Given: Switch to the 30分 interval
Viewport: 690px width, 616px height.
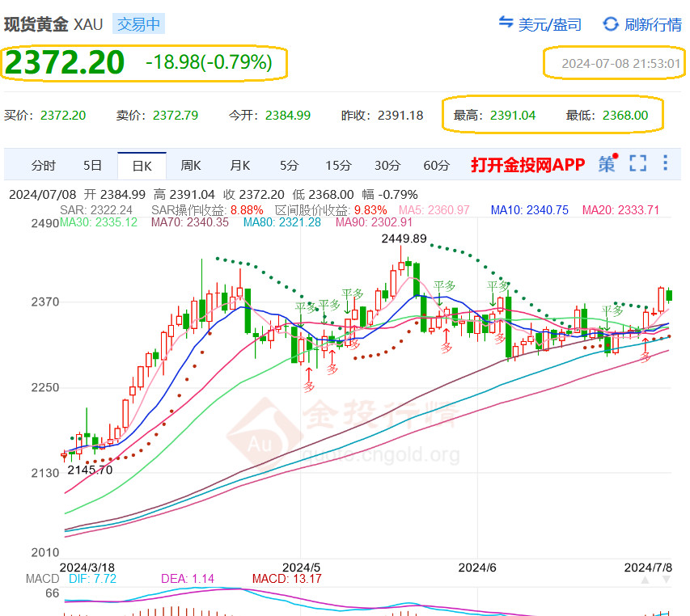Looking at the screenshot, I should pyautogui.click(x=387, y=165).
